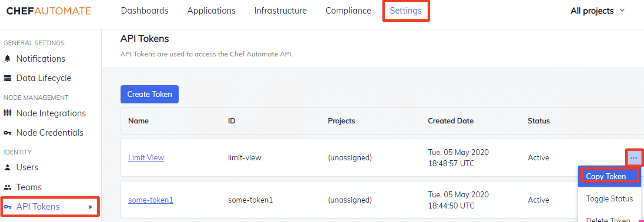Click the Node Integrations grid icon
644x222 pixels.
pos(8,113)
